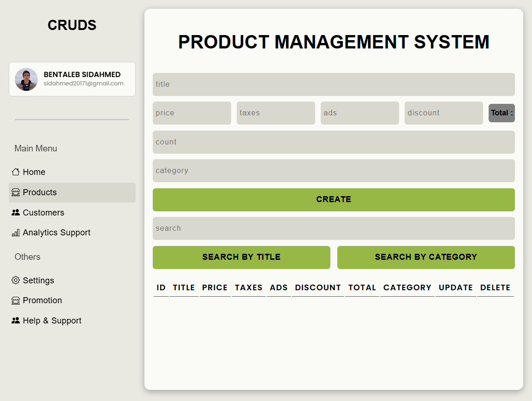532x401 pixels.
Task: Click the sidahmed20171@gmail.com email text
Action: click(83, 84)
